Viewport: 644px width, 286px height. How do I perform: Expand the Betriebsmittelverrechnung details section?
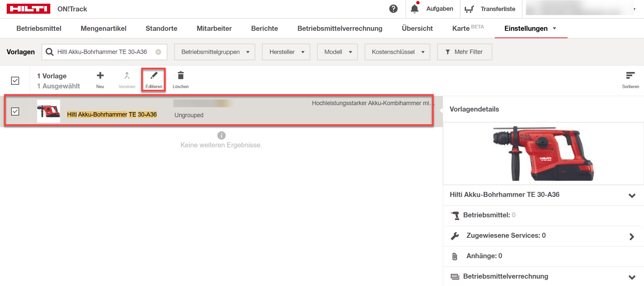pyautogui.click(x=632, y=277)
